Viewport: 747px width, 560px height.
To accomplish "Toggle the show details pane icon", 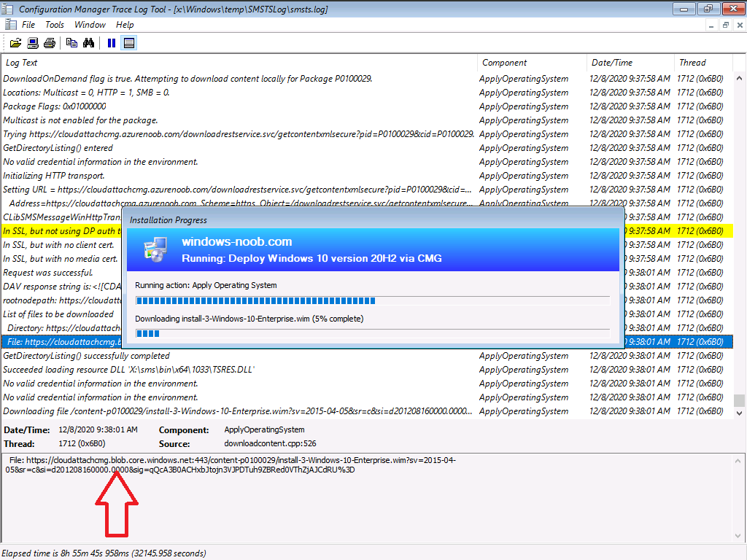I will 128,43.
